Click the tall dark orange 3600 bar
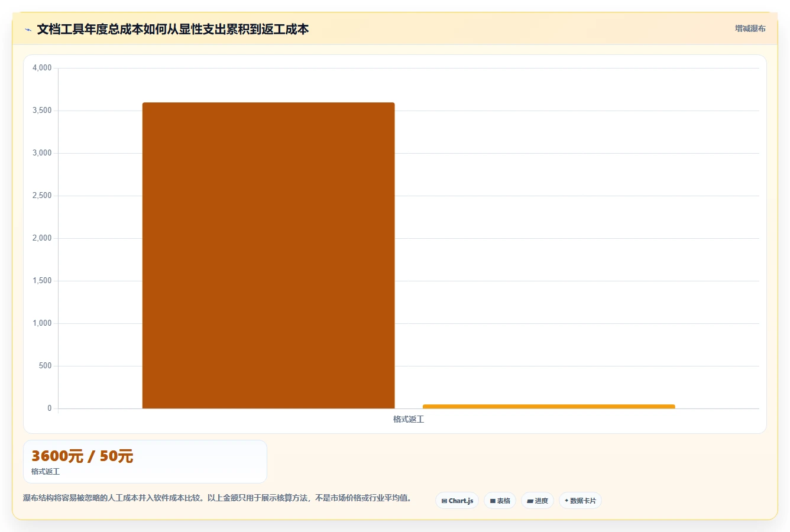The height and width of the screenshot is (532, 790). coord(268,255)
